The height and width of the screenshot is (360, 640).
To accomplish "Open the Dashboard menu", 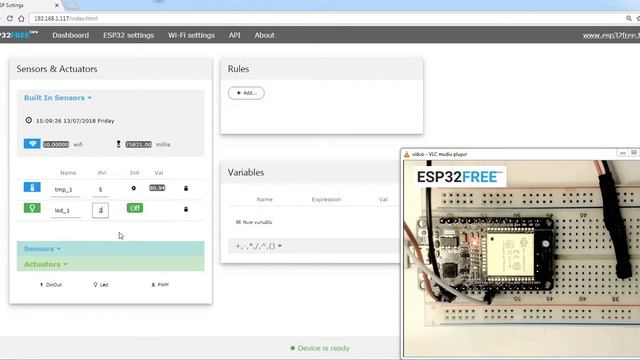I will point(71,35).
